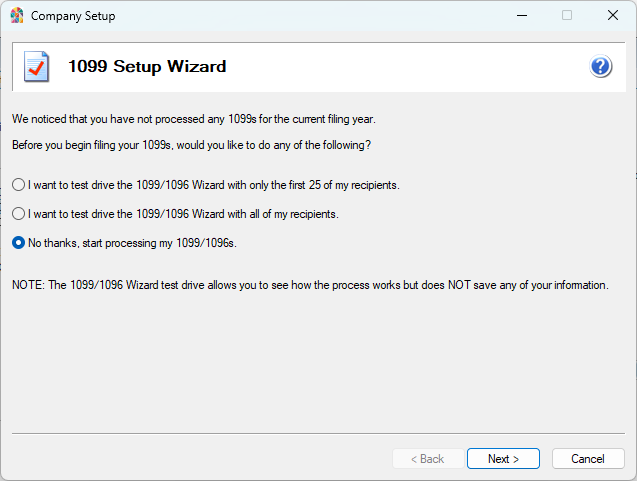Click the 'We noticed that you have not processed' sentence
Viewport: 637px width, 481px height.
point(193,119)
